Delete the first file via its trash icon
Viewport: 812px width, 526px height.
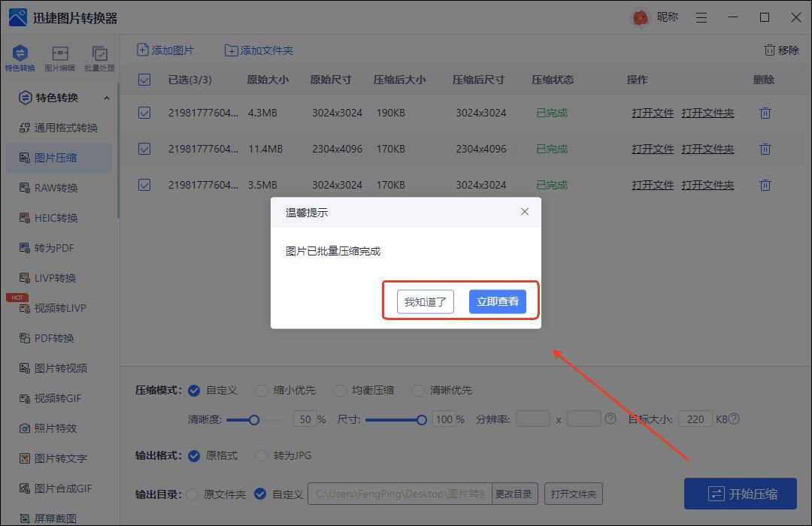pyautogui.click(x=765, y=113)
